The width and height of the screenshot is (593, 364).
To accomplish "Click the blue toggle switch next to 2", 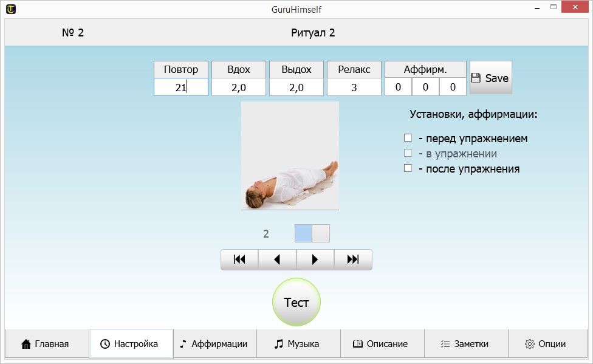I will (312, 233).
